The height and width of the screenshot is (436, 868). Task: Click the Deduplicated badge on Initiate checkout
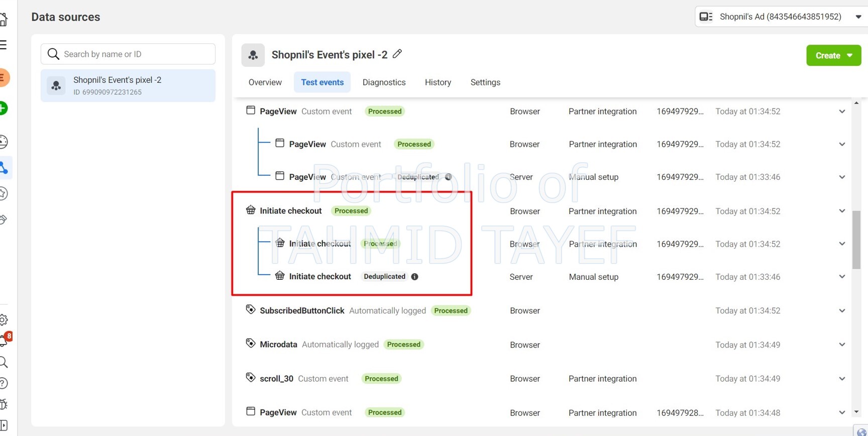pos(384,277)
